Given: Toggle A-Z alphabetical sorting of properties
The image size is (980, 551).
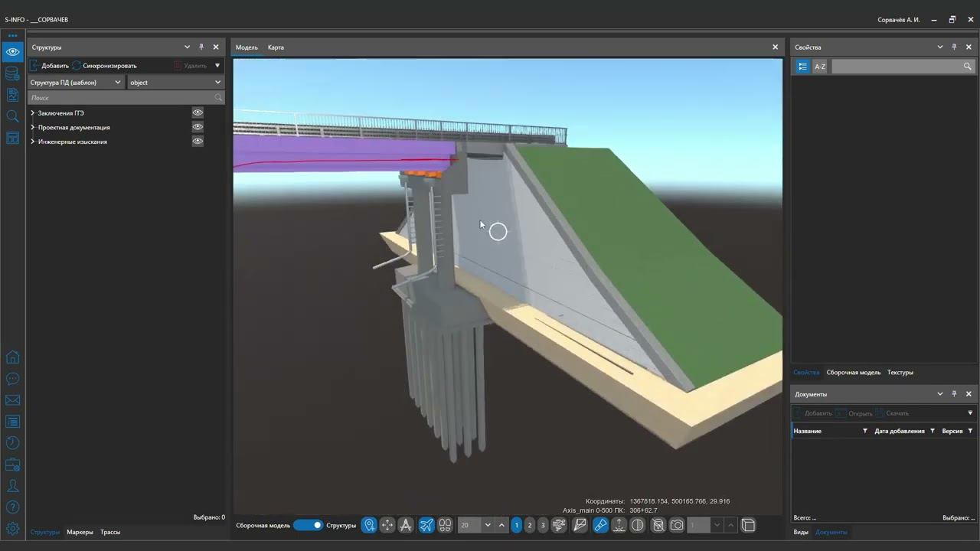Looking at the screenshot, I should pyautogui.click(x=820, y=67).
